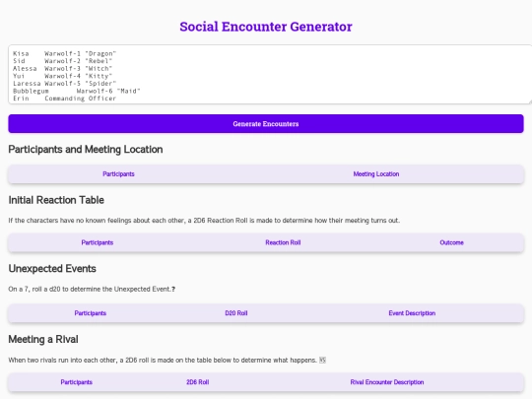Select the Meeting Location column header
This screenshot has height=399, width=532.
click(x=376, y=174)
